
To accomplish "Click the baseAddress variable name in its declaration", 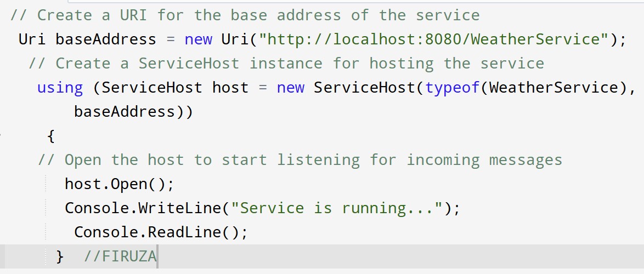I will tap(105, 39).
